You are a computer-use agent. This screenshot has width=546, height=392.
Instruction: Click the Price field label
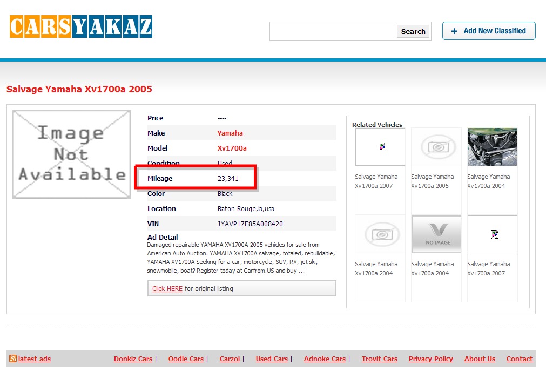156,118
